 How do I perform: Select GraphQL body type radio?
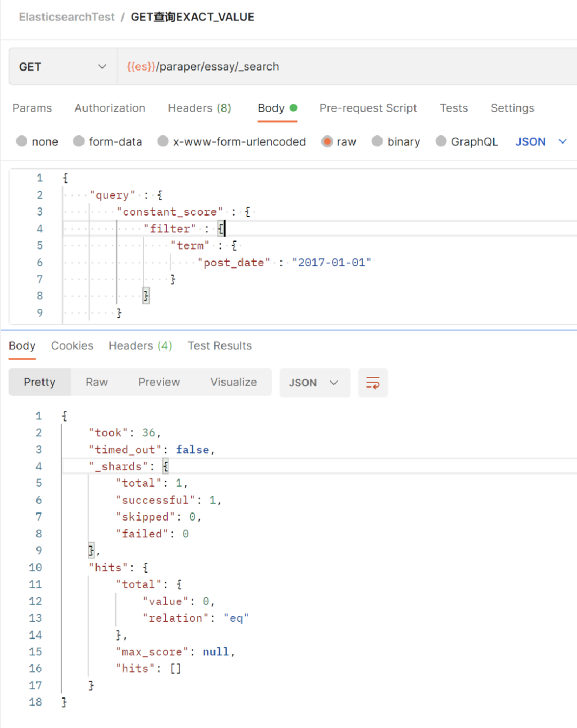coord(441,142)
